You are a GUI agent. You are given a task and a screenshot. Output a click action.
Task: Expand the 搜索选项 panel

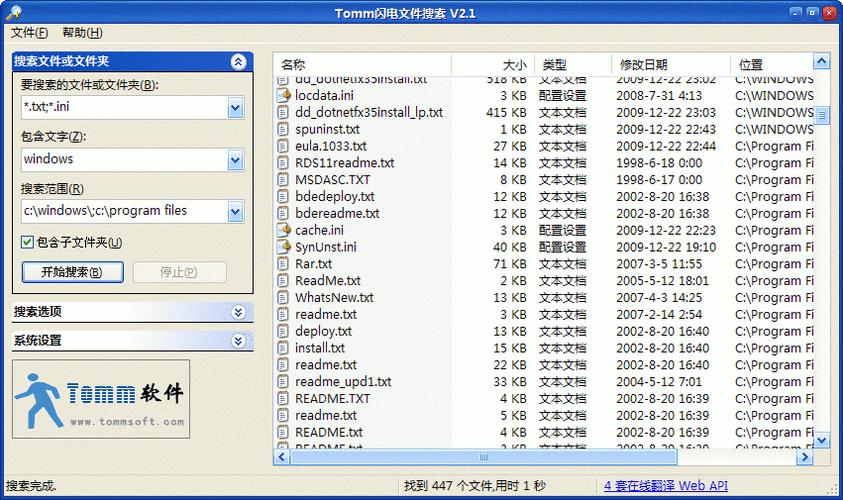click(239, 312)
